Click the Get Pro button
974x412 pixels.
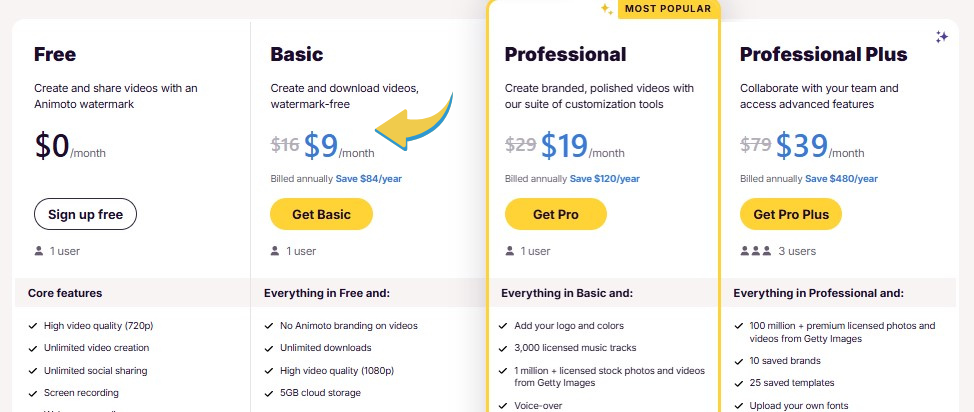click(556, 214)
